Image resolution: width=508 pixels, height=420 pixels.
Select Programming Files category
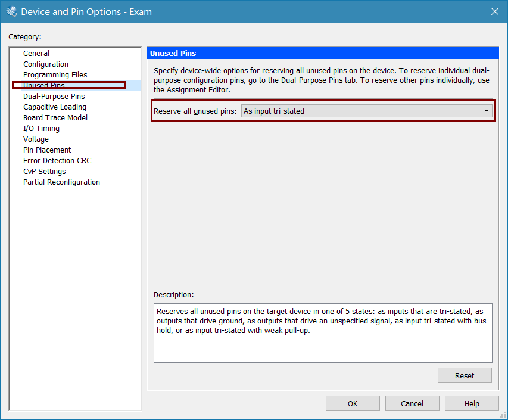coord(55,75)
